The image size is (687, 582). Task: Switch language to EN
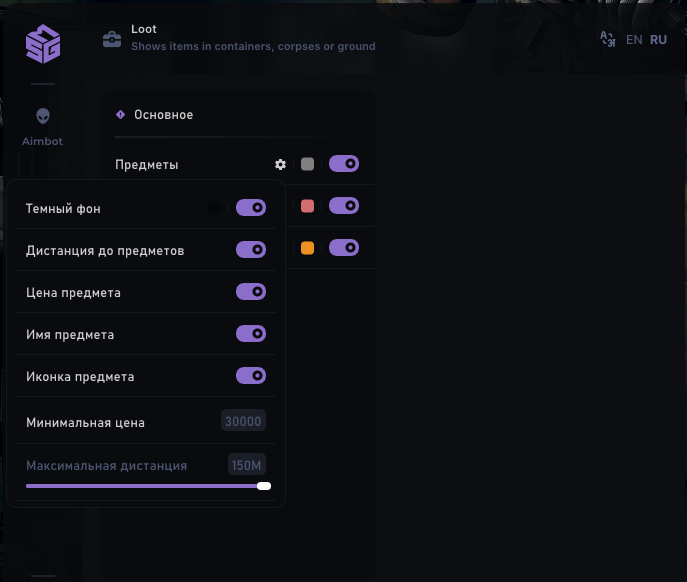point(634,40)
